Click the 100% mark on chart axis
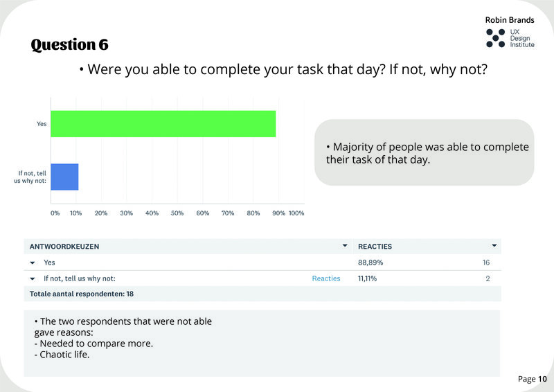Screen dimensions: 554x392 click(296, 213)
